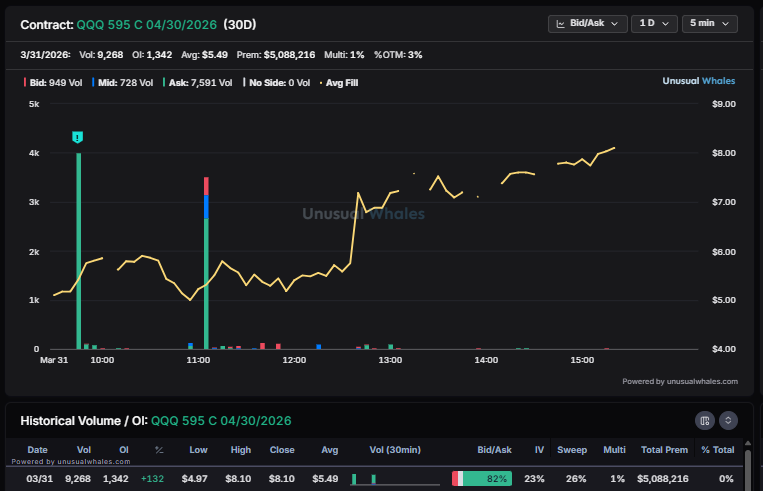Expand the 1 D time range dropdown

point(654,23)
